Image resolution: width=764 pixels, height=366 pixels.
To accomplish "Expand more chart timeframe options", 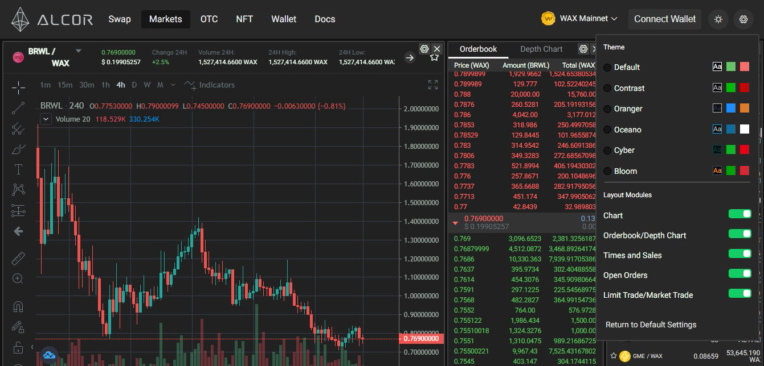I will [x=172, y=85].
